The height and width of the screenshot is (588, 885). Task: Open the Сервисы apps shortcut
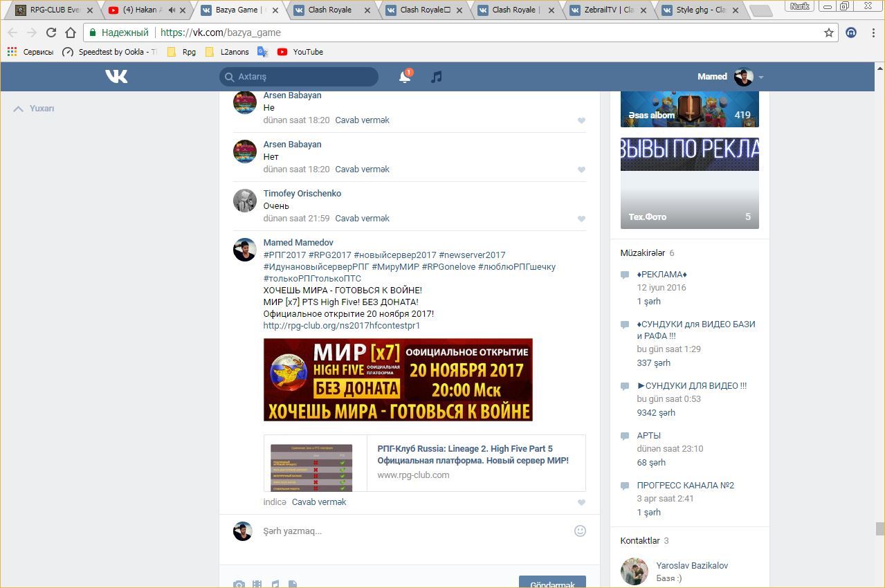(x=30, y=52)
